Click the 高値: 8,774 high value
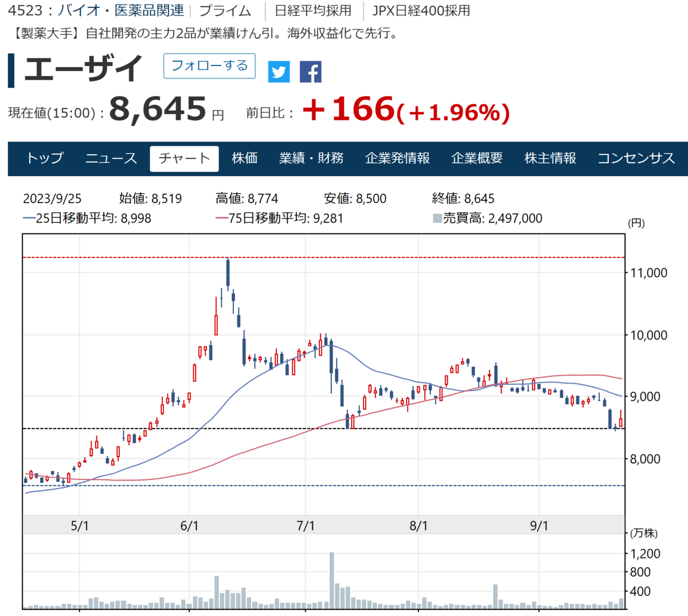This screenshot has height=616, width=688. click(247, 199)
